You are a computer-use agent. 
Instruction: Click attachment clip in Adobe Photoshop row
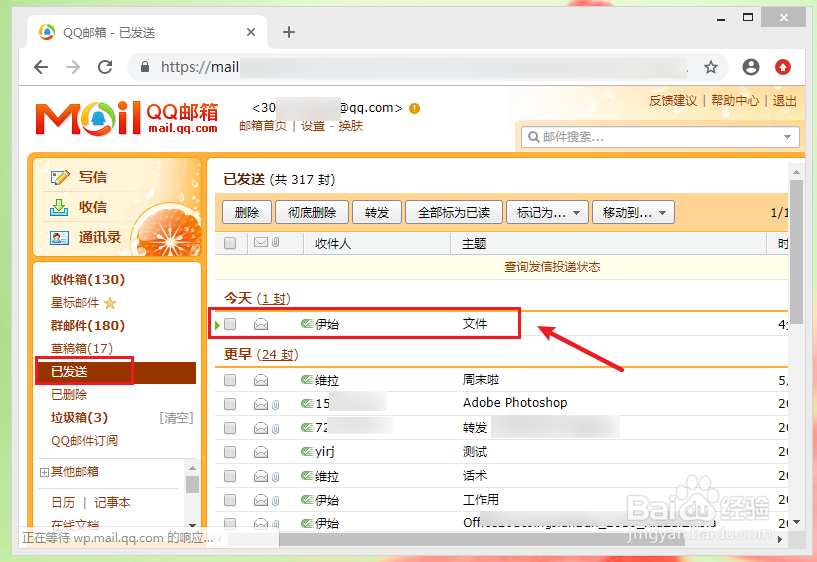point(276,404)
